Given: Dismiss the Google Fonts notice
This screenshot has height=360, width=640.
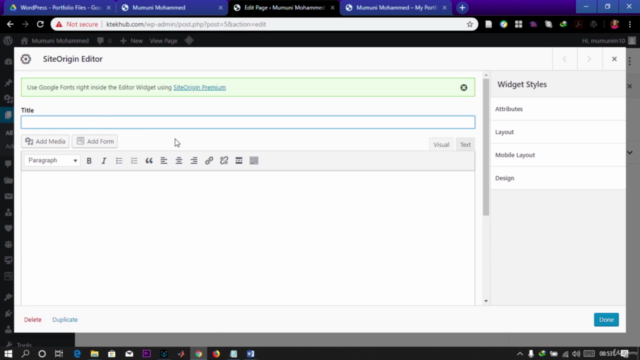Looking at the screenshot, I should [x=464, y=87].
